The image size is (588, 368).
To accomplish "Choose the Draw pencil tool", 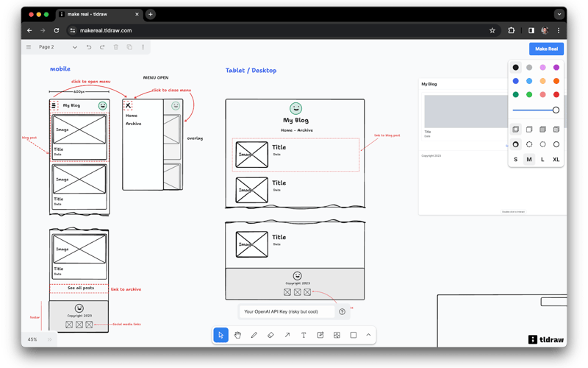I will pos(254,335).
